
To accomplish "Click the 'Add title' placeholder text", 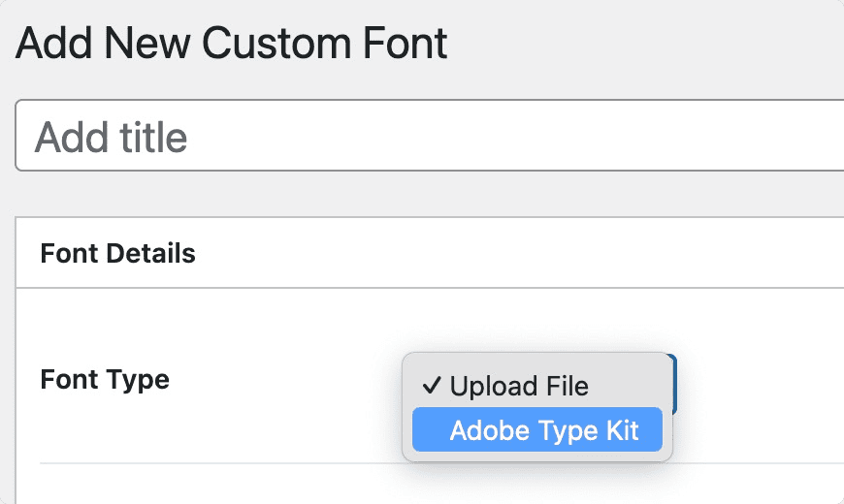I will click(x=111, y=138).
